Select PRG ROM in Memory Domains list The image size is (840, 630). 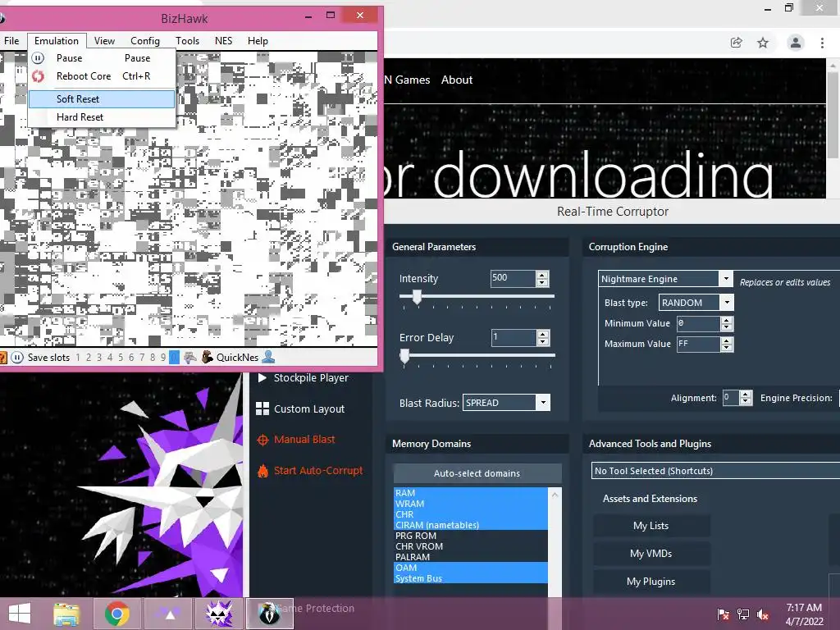(471, 536)
